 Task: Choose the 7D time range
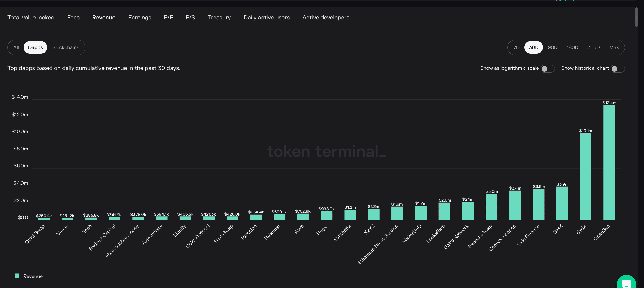pos(516,47)
